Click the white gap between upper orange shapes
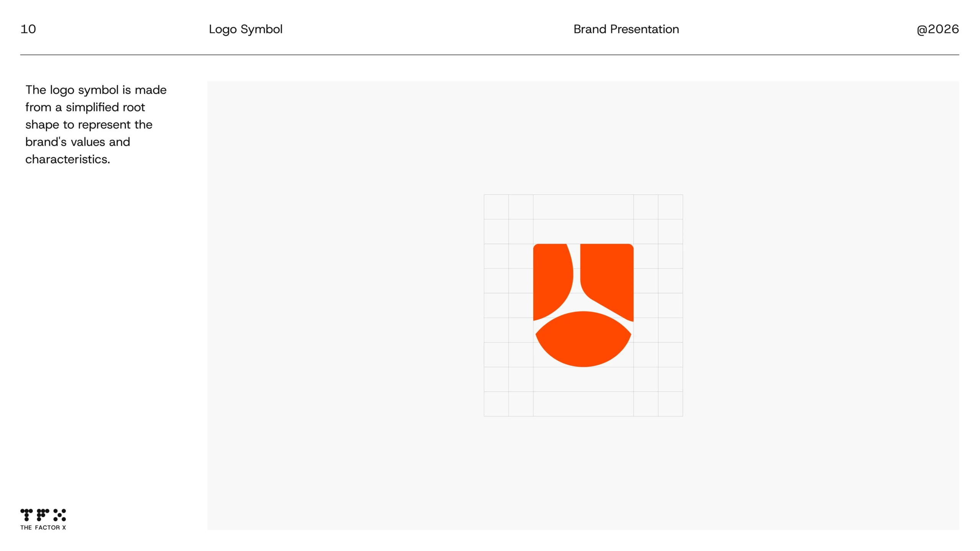The height and width of the screenshot is (551, 980). (577, 268)
